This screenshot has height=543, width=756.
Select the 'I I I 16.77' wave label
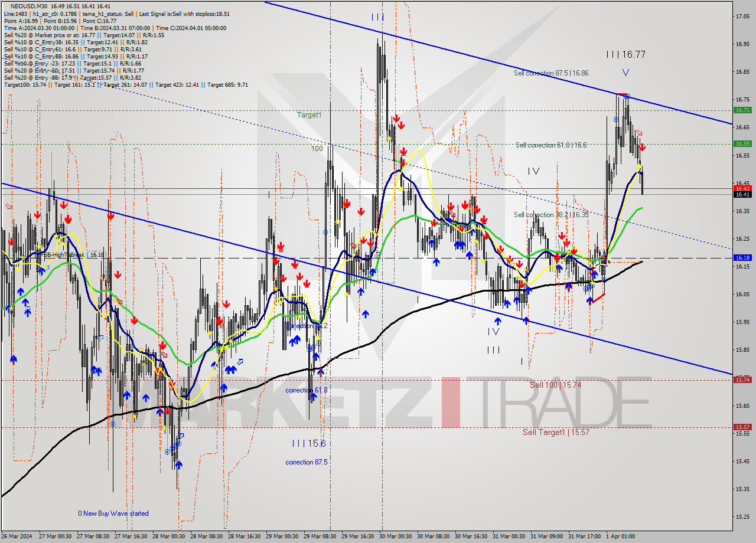coord(625,54)
